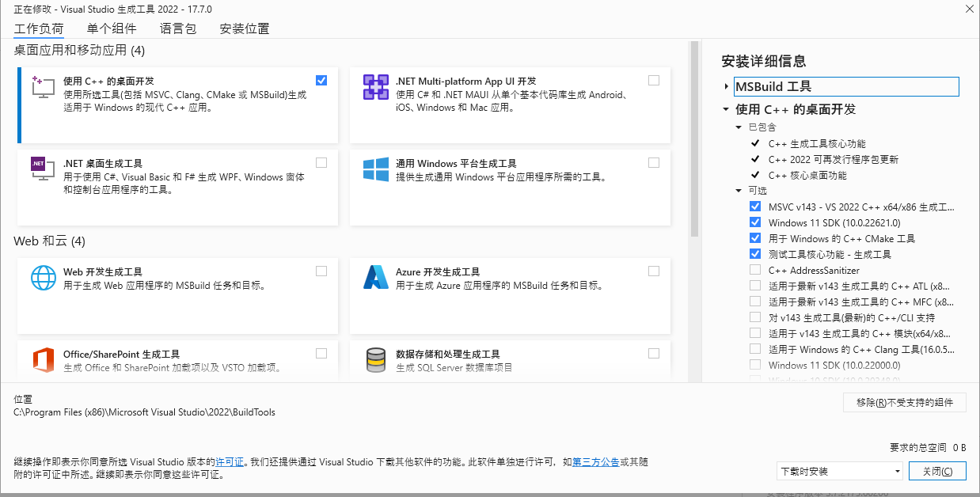Switch to the 单个组件 tab

(x=109, y=28)
